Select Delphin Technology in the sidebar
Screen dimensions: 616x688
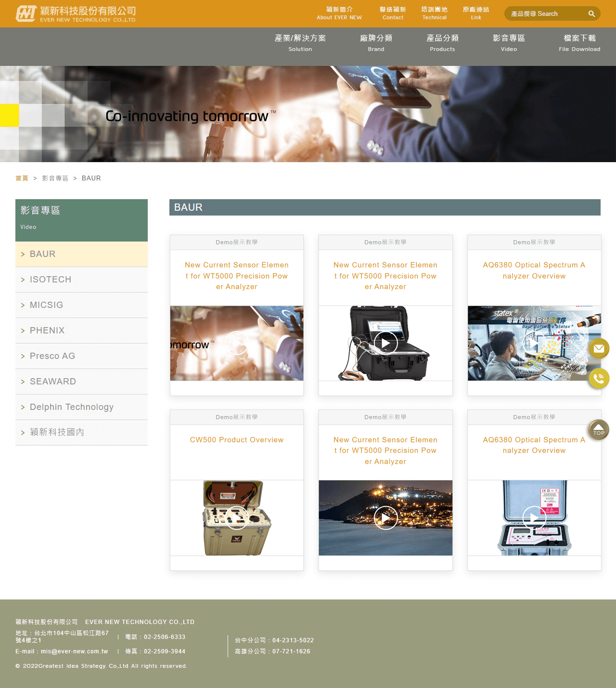click(x=81, y=407)
